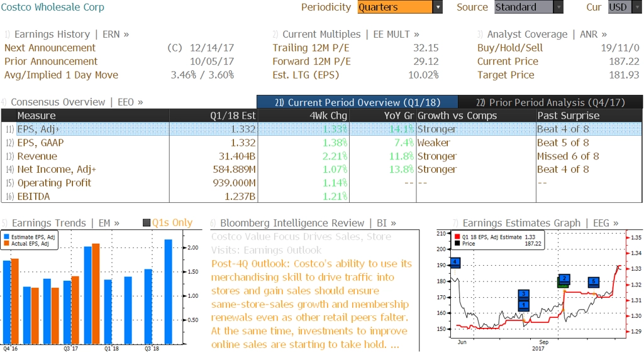Screen dimensions: 644x353
Task: Click orange Actual EPS, Adj legend swatch
Action: pos(6,244)
